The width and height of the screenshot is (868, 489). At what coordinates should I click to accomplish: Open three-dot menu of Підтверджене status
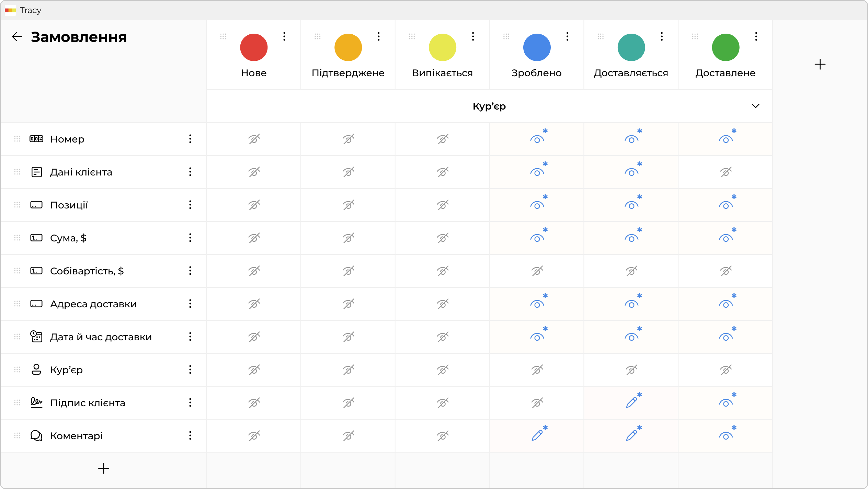tap(378, 36)
